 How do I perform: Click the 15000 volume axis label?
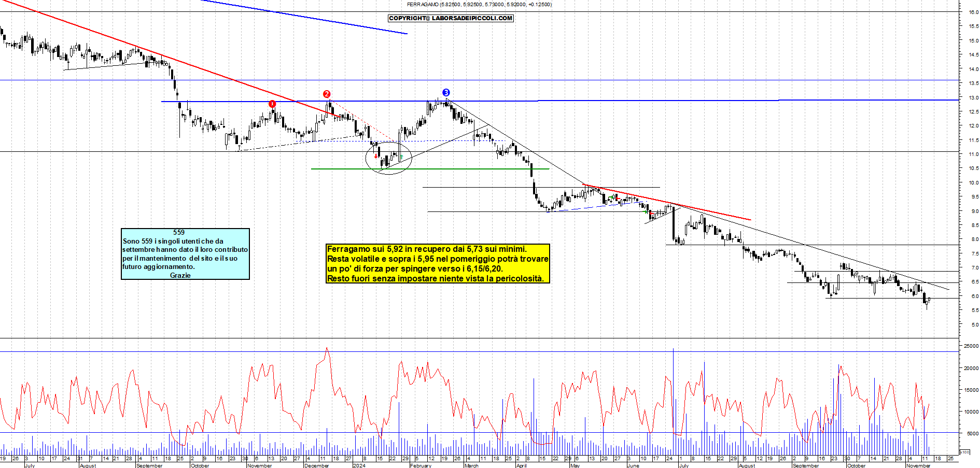tap(971, 390)
